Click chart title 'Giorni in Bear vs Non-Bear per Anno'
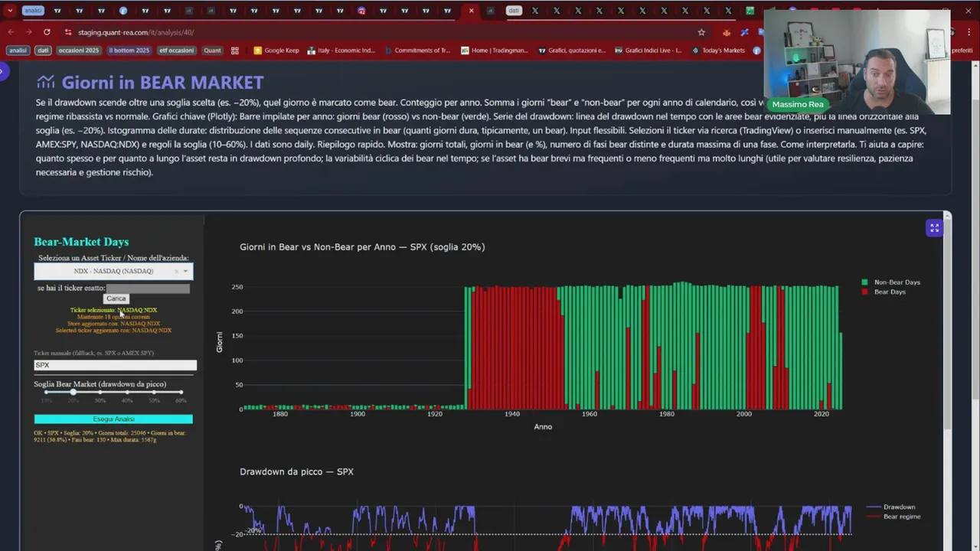 pos(362,247)
